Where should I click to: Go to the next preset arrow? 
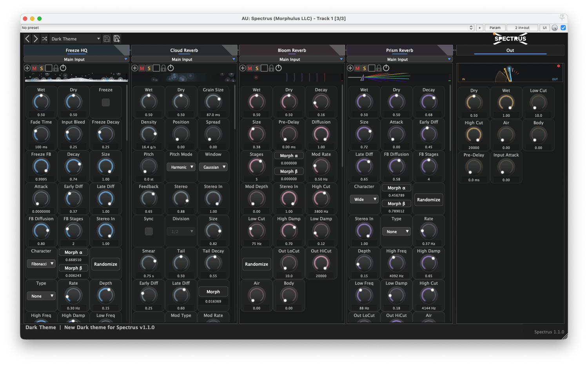pyautogui.click(x=36, y=38)
